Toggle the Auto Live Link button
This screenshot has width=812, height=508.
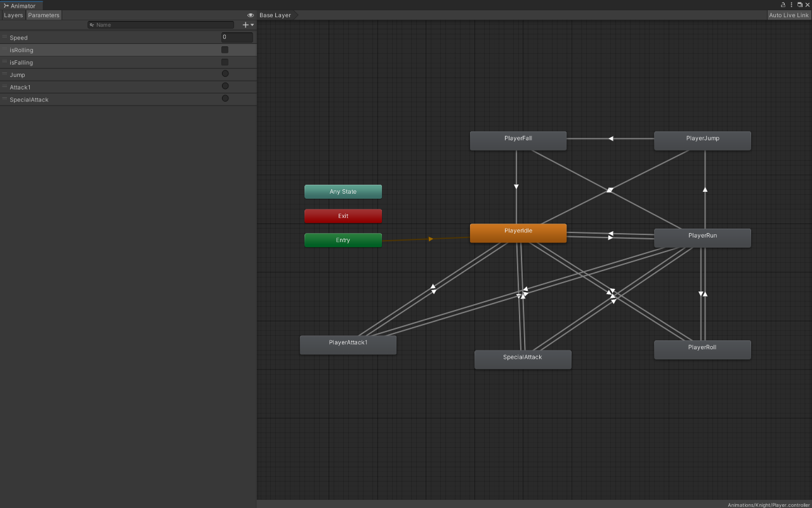[789, 15]
